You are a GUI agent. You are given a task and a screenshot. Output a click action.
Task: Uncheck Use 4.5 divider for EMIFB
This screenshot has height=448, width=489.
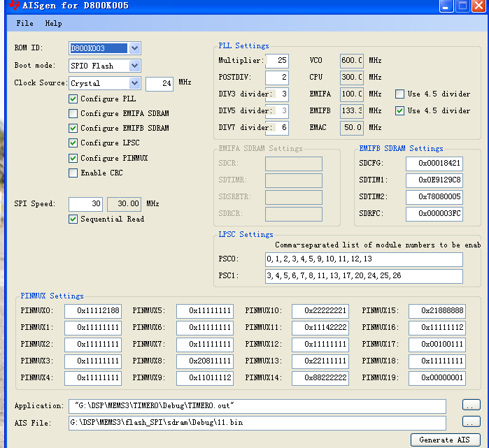pos(400,110)
